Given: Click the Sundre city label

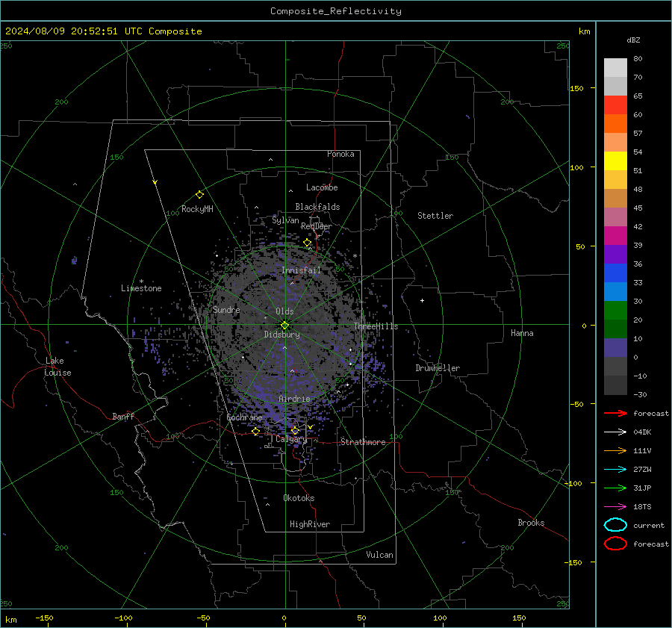Looking at the screenshot, I should click(226, 310).
